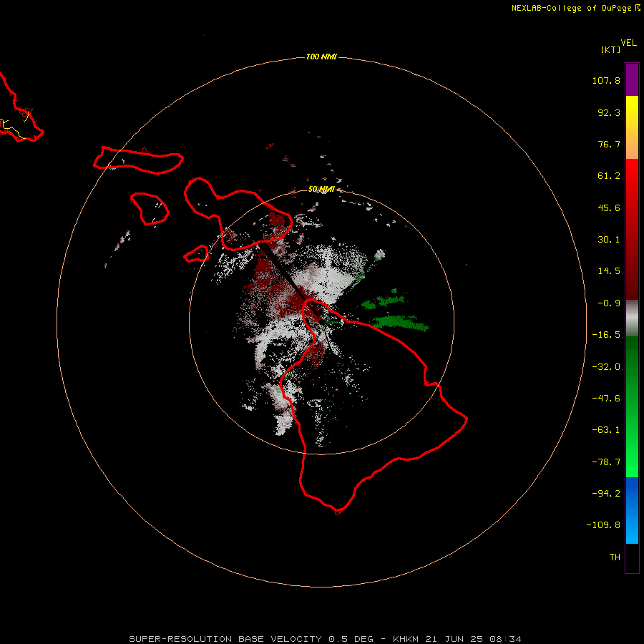644x644 pixels.
Task: Pick the light blue segment near -109.8
Action: click(632, 528)
